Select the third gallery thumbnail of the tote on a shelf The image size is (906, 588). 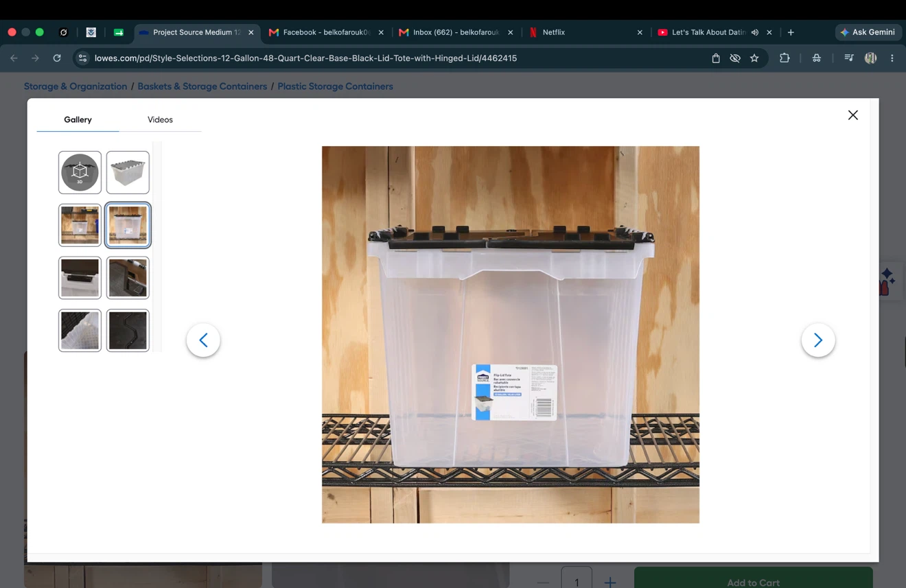tap(80, 225)
